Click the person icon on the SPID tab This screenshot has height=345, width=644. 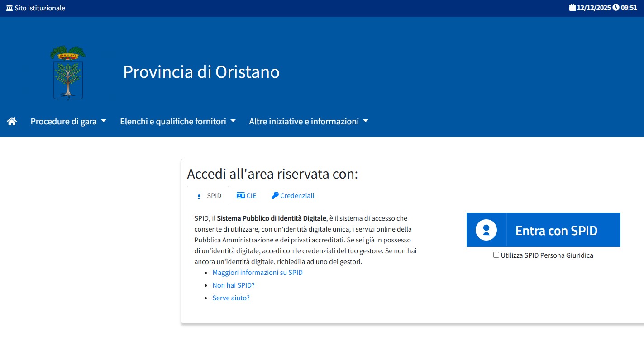[198, 195]
